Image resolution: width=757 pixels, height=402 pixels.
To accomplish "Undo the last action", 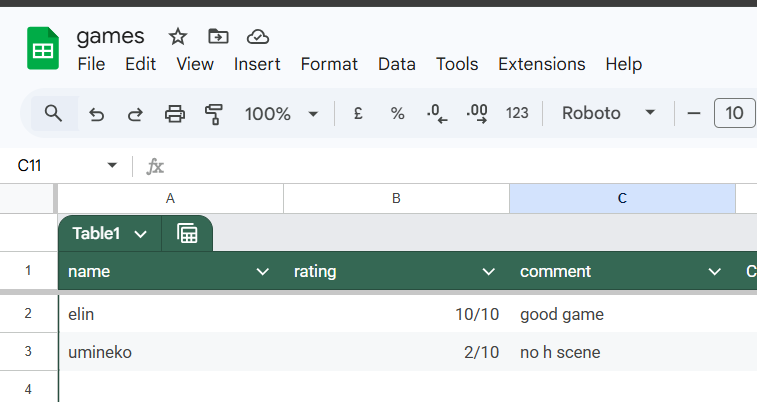I will pos(97,114).
